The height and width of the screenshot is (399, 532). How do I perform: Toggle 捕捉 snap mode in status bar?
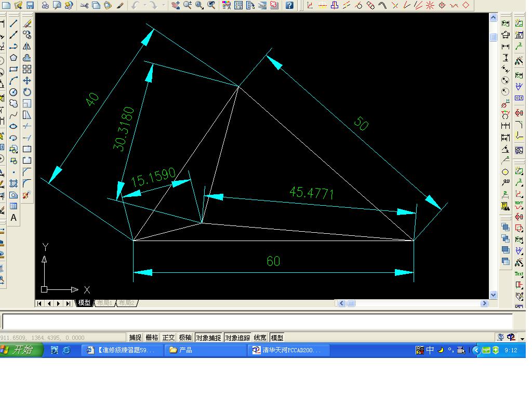click(135, 338)
